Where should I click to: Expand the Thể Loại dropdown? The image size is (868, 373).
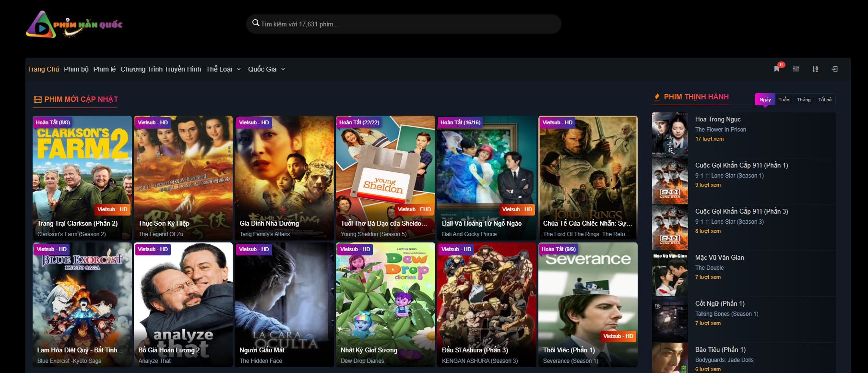click(223, 69)
